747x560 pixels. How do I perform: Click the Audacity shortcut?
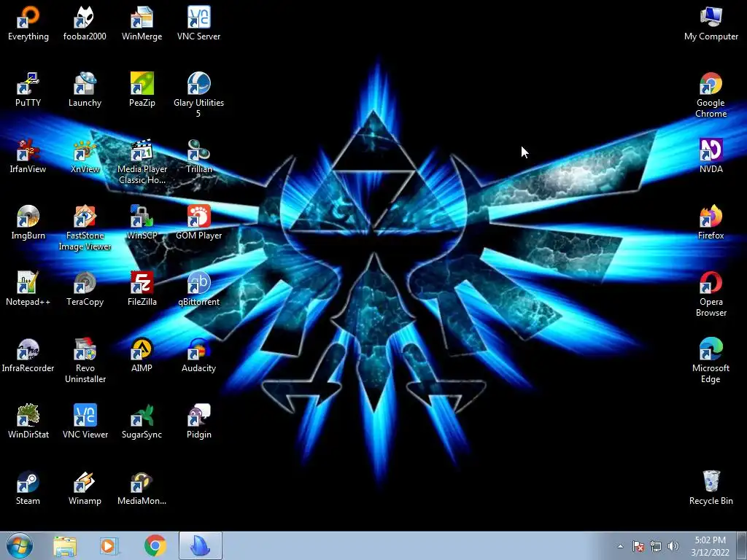coord(198,355)
